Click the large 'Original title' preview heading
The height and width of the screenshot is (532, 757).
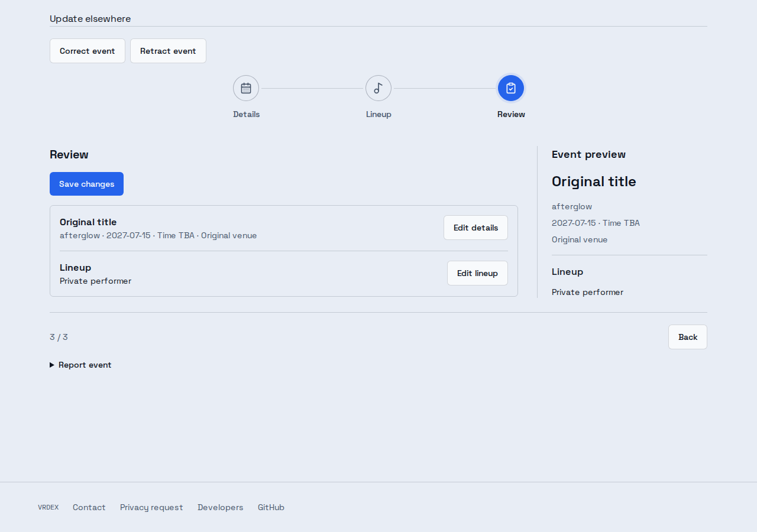point(594,181)
